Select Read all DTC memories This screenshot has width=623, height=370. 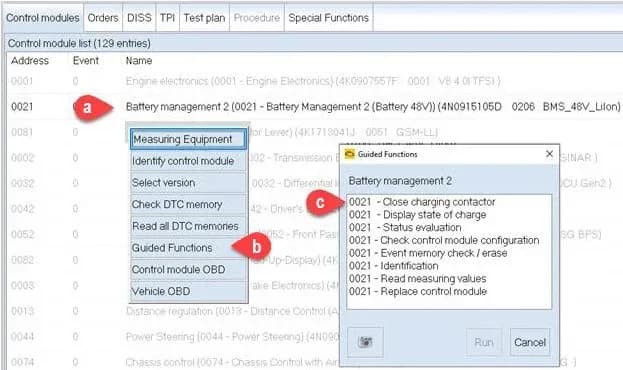[x=188, y=226]
